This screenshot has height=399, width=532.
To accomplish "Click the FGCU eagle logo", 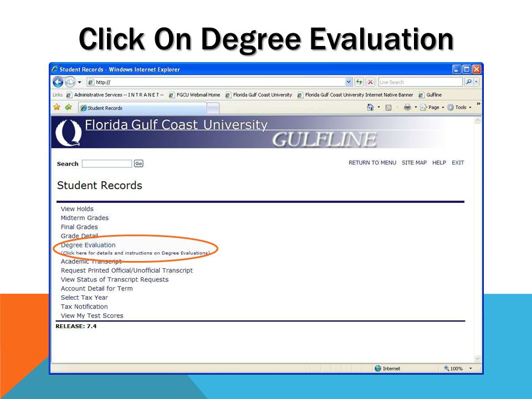I will click(68, 132).
